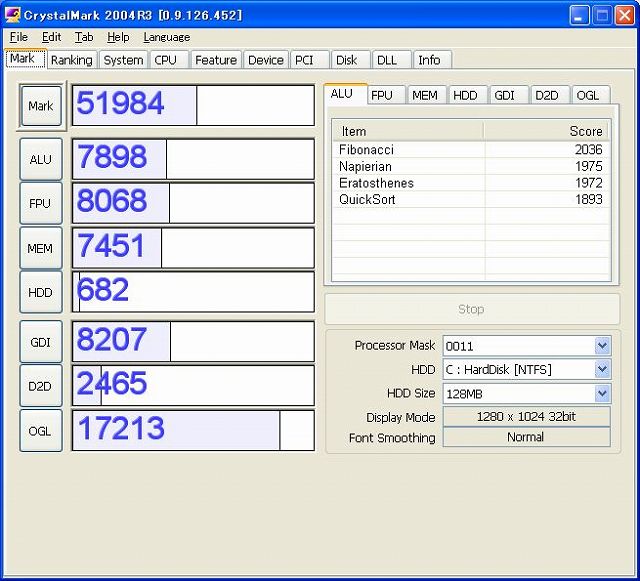Select the QuickSort result row

[x=471, y=200]
